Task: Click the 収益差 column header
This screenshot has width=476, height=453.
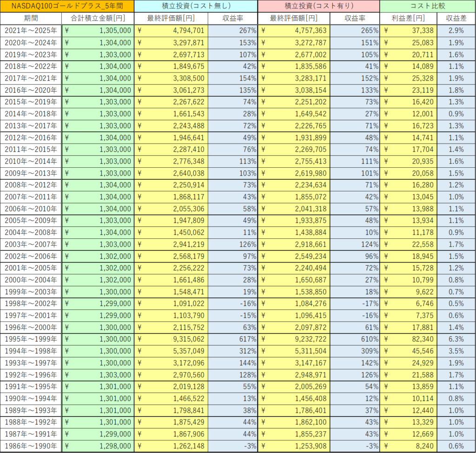Action: pyautogui.click(x=456, y=18)
